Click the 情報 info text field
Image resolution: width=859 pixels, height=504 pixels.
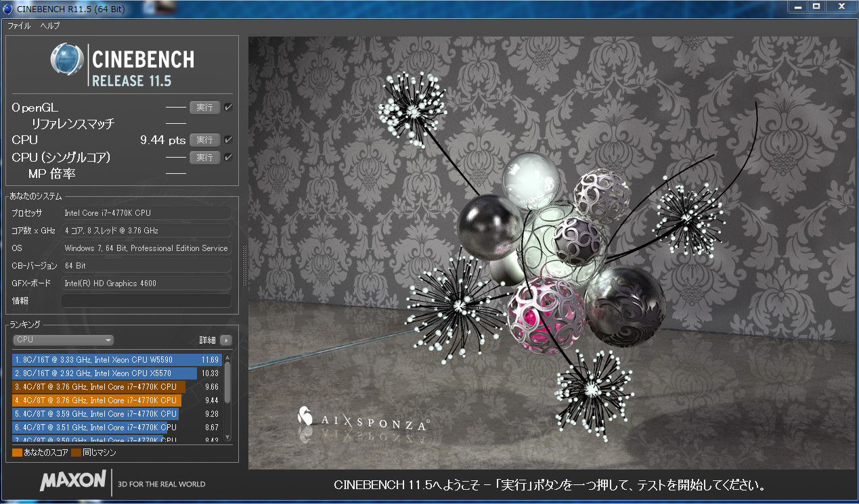[146, 301]
